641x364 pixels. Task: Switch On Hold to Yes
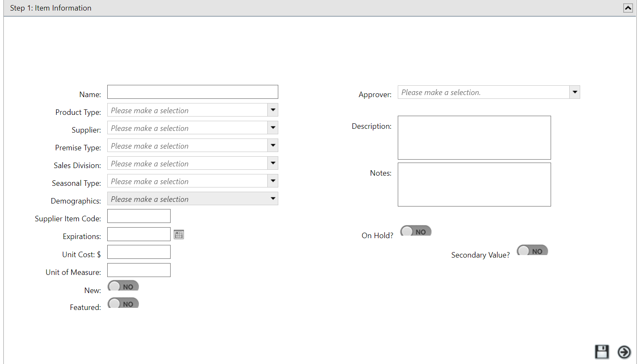(x=416, y=231)
